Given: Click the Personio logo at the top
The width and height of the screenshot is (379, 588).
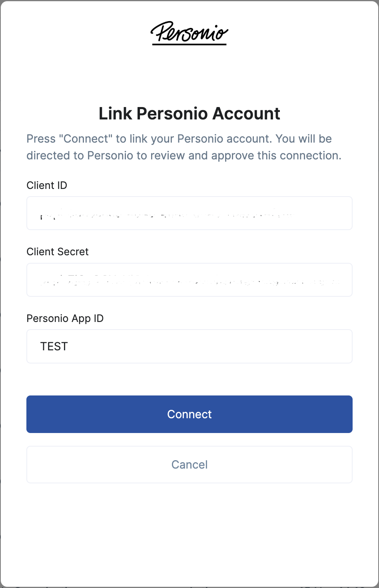Looking at the screenshot, I should pos(189,33).
